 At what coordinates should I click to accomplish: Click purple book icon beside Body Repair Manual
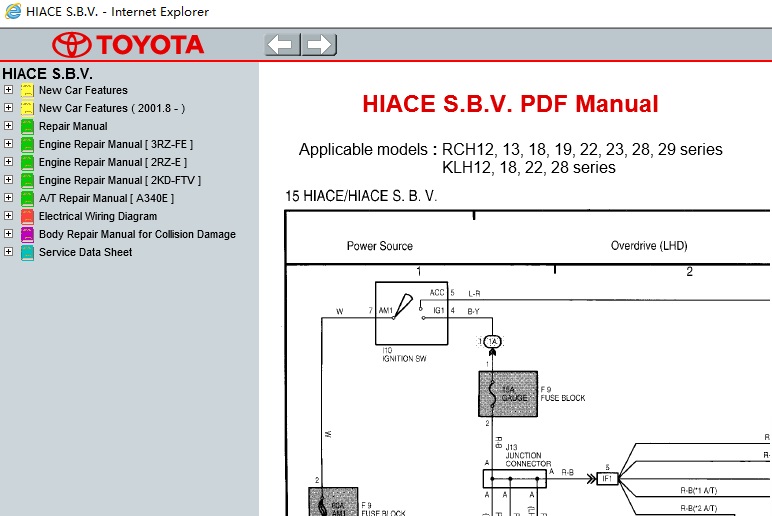[x=27, y=234]
